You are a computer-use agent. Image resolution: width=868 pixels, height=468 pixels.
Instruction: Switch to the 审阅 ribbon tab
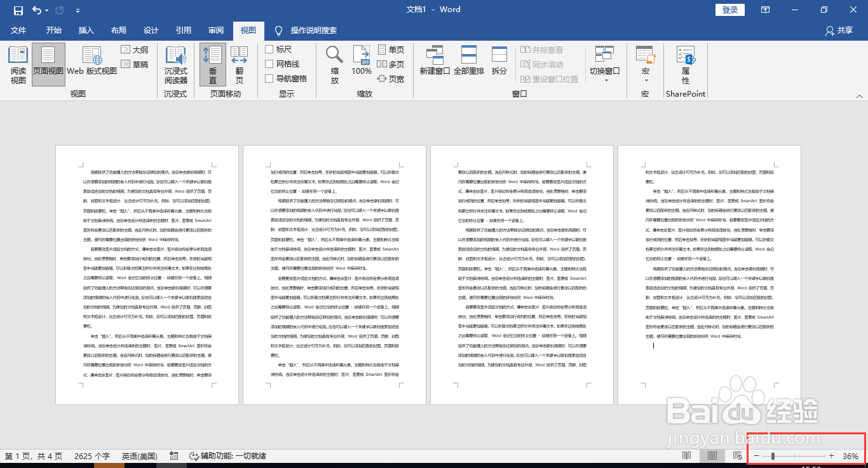pyautogui.click(x=216, y=31)
